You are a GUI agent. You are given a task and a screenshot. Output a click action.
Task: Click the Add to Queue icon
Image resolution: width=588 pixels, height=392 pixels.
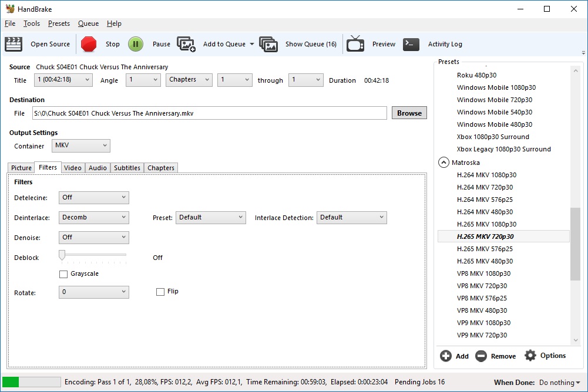tap(186, 44)
